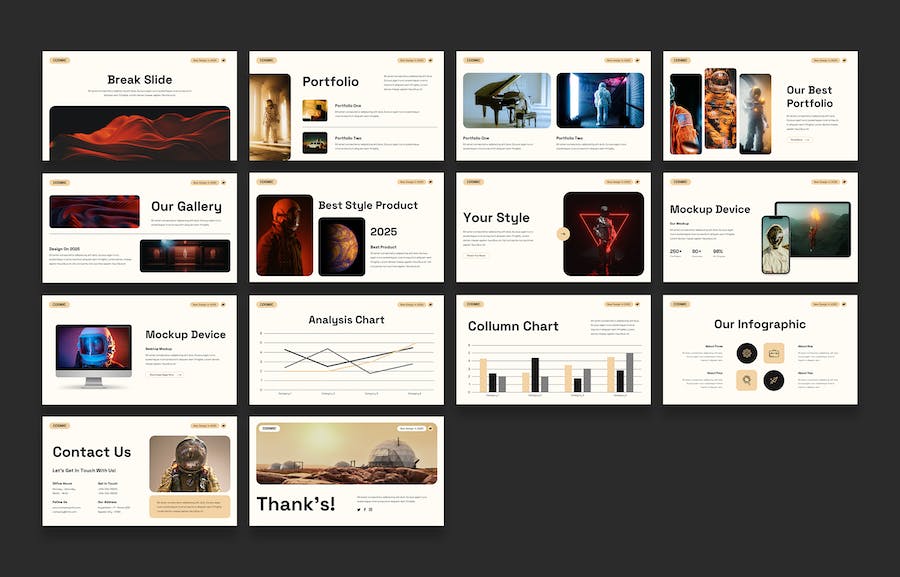Click the COSMIC badge on Break Slide
This screenshot has width=900, height=577.
[x=60, y=60]
